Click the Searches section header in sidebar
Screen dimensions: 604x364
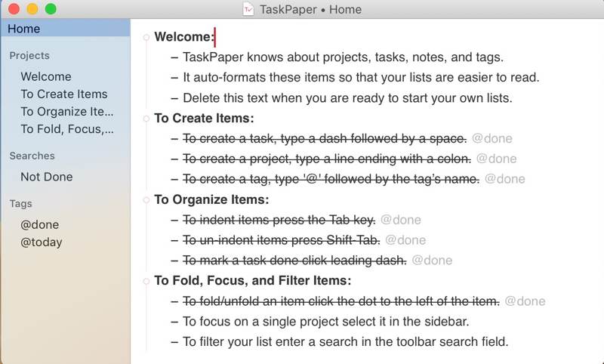[32, 156]
